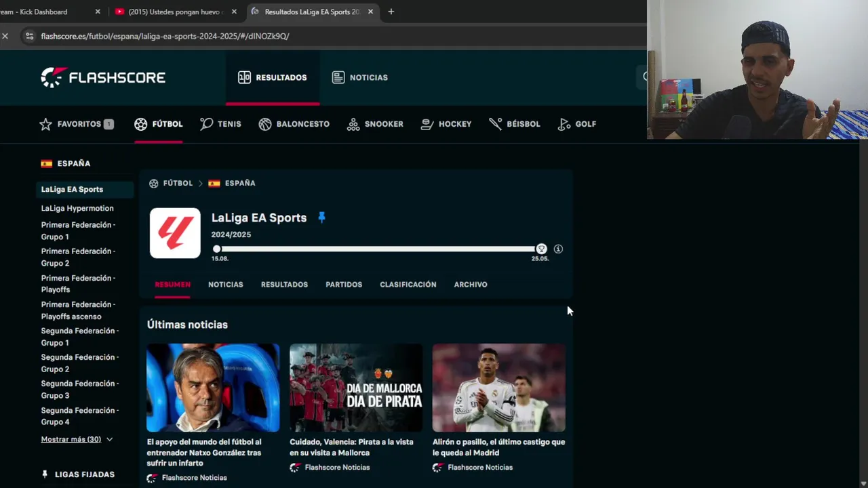The image size is (868, 488).
Task: Open Primera Federación - Playoffs ascenso
Action: coord(78,310)
